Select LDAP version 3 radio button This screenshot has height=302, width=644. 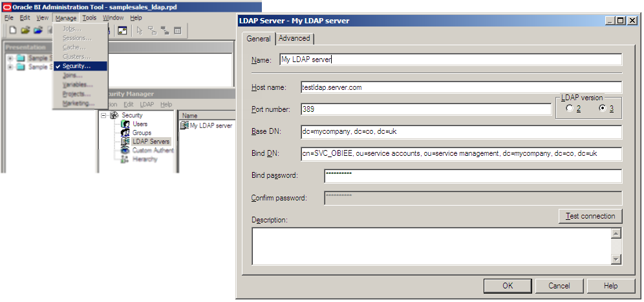[x=603, y=109]
